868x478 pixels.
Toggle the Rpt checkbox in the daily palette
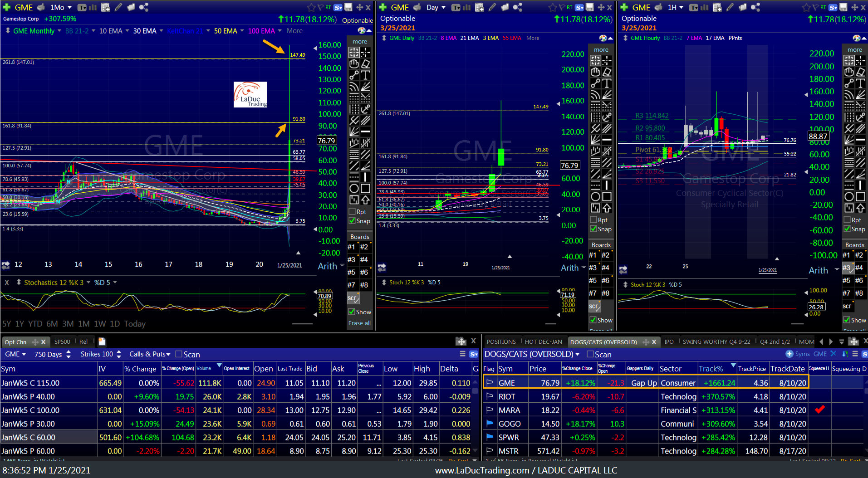point(593,220)
